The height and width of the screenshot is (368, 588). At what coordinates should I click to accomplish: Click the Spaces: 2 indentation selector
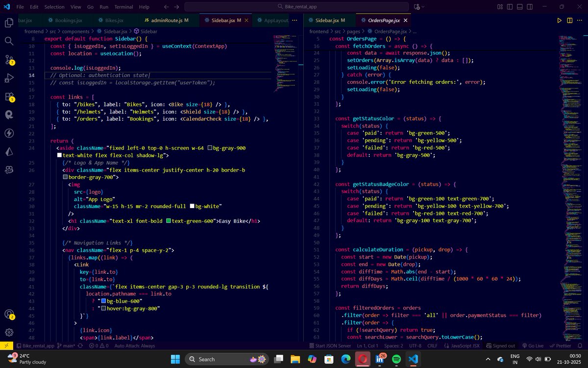click(393, 345)
